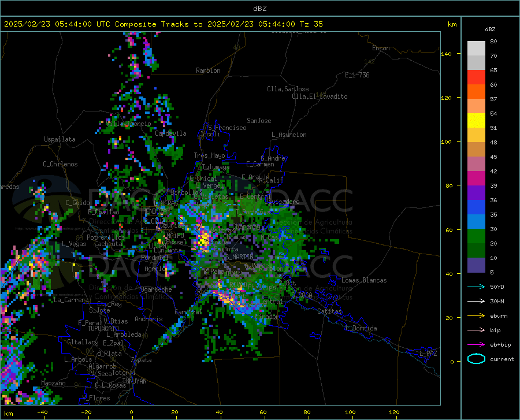Click the cyan 'current' ellipse symbol in legend
The height and width of the screenshot is (420, 520).
[476, 359]
